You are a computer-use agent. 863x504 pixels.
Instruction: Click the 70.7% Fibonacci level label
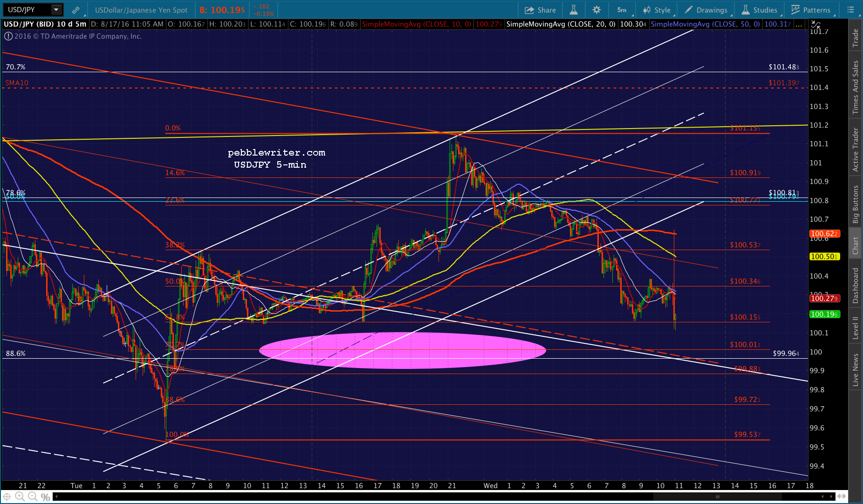[x=15, y=67]
